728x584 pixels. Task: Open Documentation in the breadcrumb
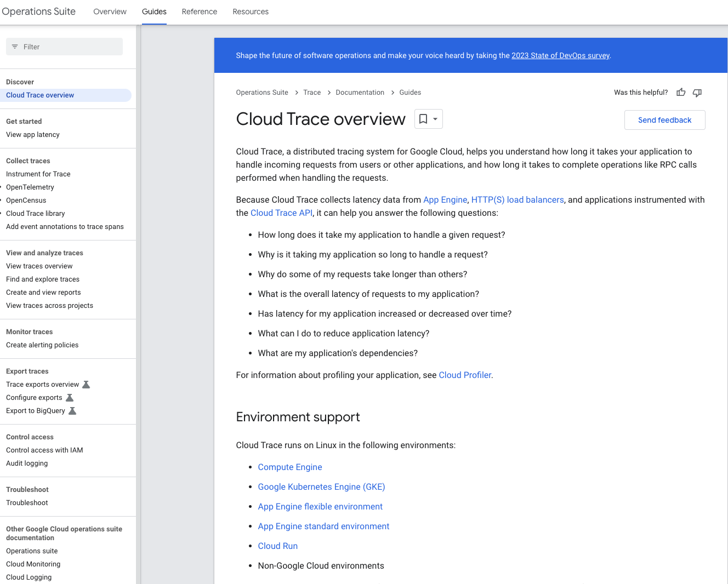click(360, 93)
